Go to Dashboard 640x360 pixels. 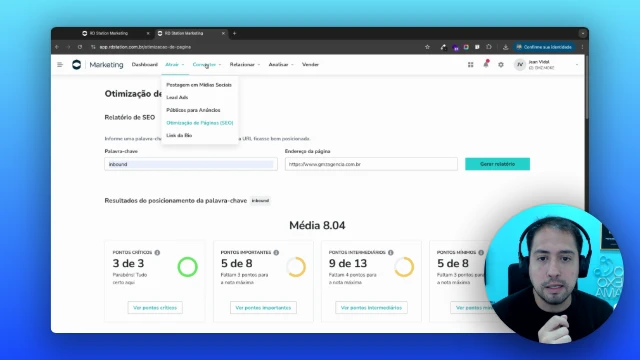click(144, 64)
